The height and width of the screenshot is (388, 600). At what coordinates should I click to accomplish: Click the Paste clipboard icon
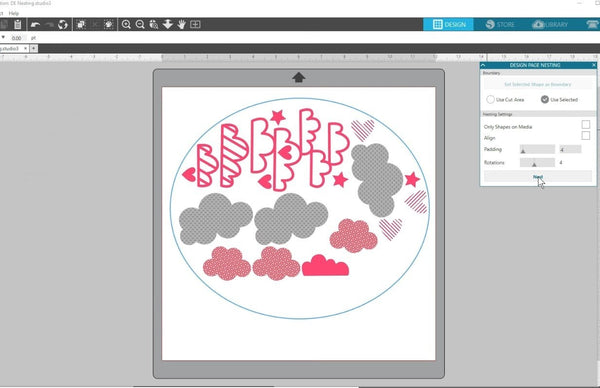[x=18, y=24]
